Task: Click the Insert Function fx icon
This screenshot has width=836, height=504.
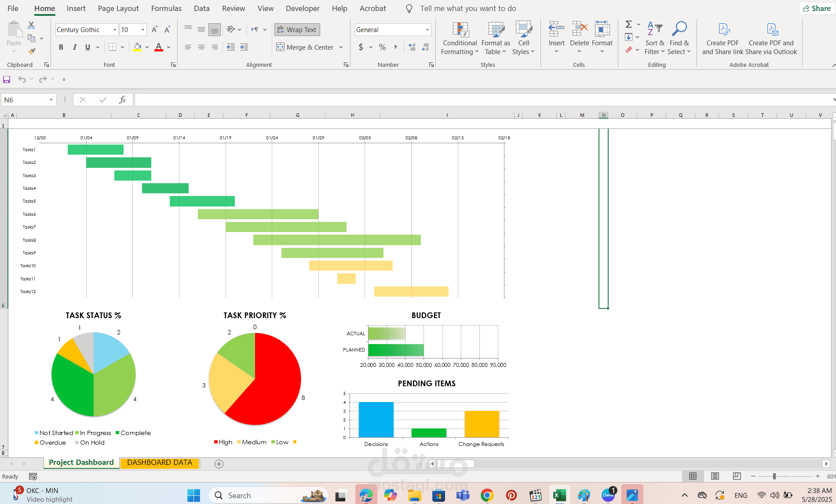Action: pos(122,100)
